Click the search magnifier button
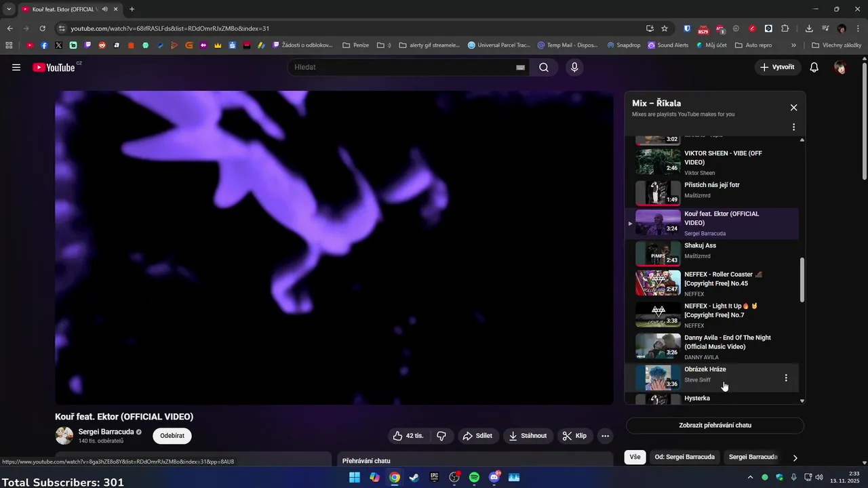Screen dimensions: 868x488 click(x=544, y=67)
